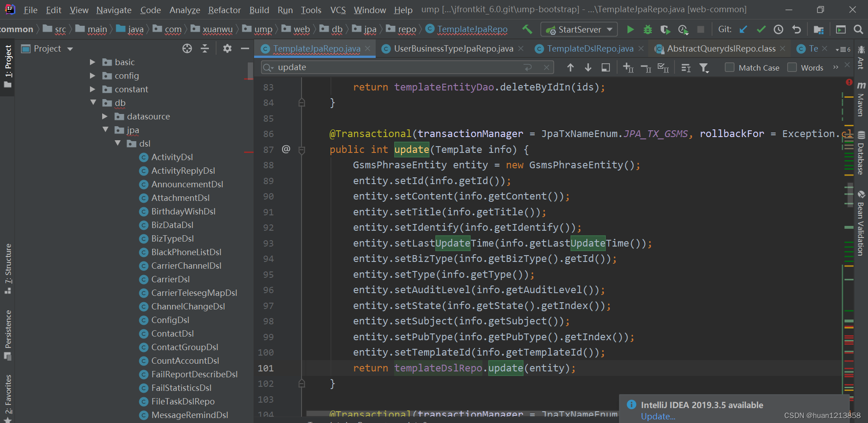Open Project Structure folder icon
868x423 pixels.
click(x=819, y=29)
